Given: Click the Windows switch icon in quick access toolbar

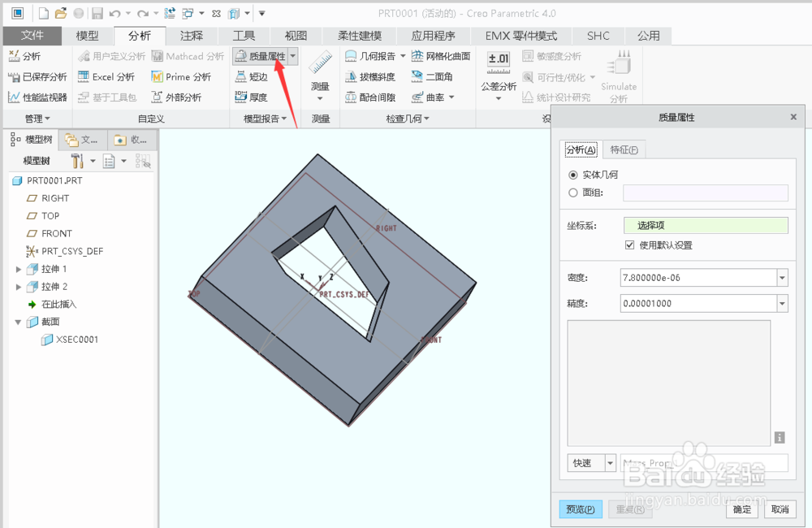Looking at the screenshot, I should tap(188, 14).
